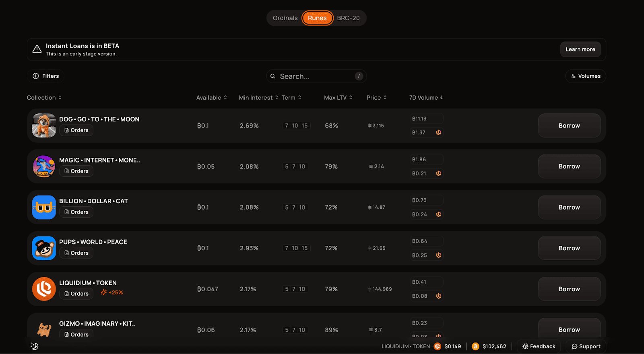Click the $0.149 LIQUIDIUM•TOKEN price
Image resolution: width=644 pixels, height=354 pixels.
[x=453, y=346]
